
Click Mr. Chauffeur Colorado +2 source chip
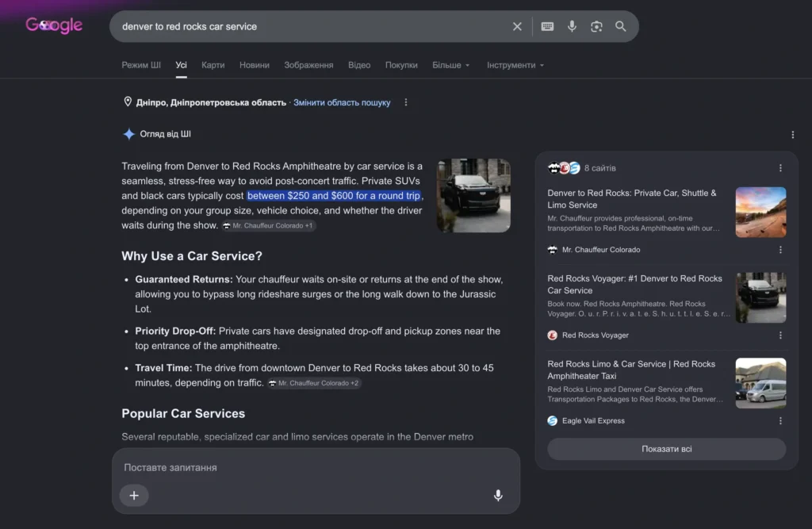point(314,383)
